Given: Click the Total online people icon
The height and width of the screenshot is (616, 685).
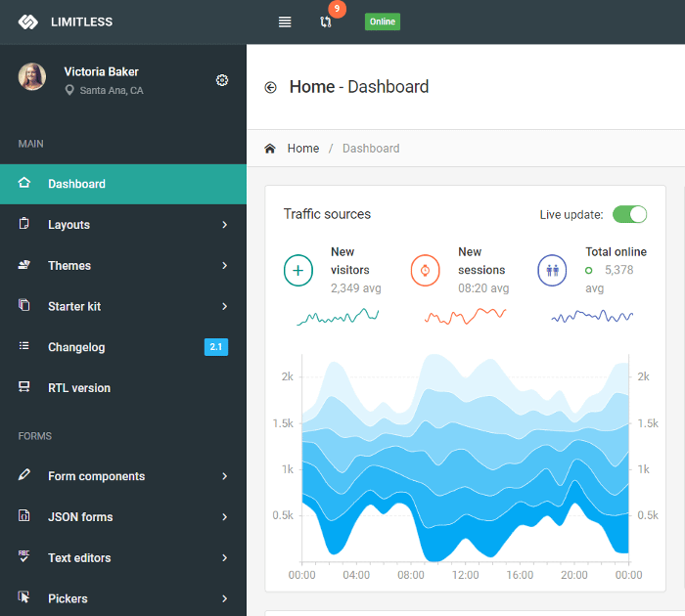Looking at the screenshot, I should (x=553, y=270).
